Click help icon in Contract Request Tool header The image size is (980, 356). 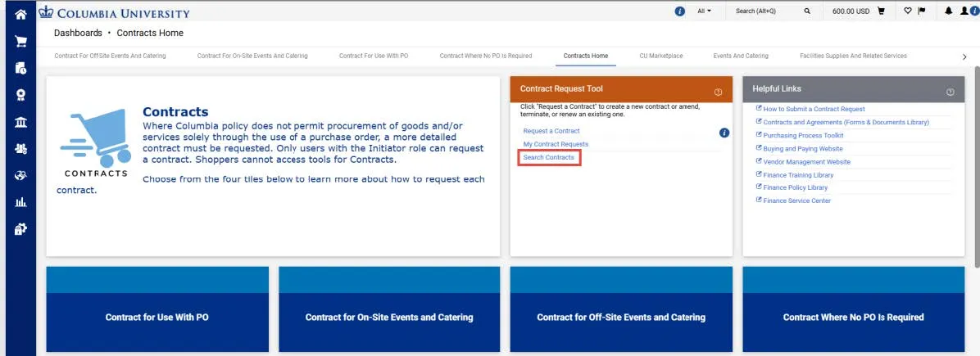click(x=718, y=92)
